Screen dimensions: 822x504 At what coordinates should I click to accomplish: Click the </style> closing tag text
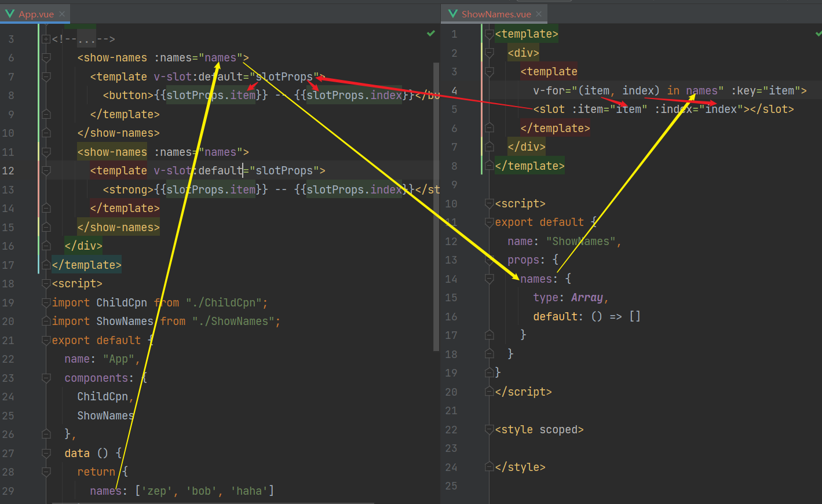[520, 468]
